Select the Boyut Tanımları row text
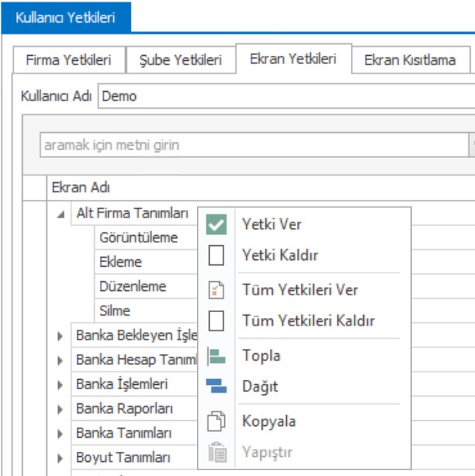The image size is (475, 476). click(x=123, y=458)
